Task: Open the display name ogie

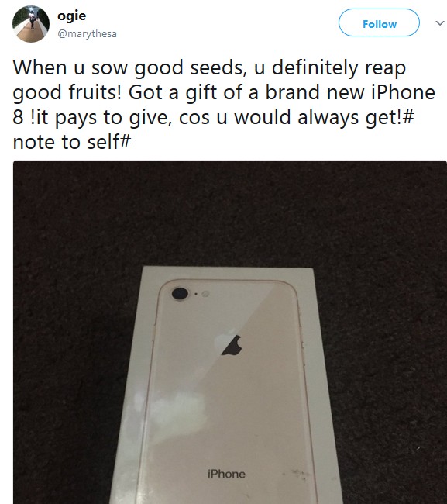Action: 71,16
